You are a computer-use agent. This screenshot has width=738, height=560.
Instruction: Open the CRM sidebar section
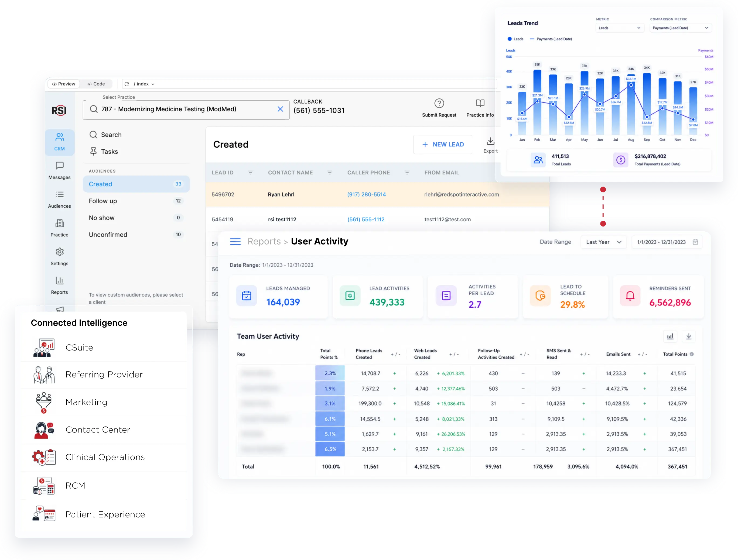[60, 142]
